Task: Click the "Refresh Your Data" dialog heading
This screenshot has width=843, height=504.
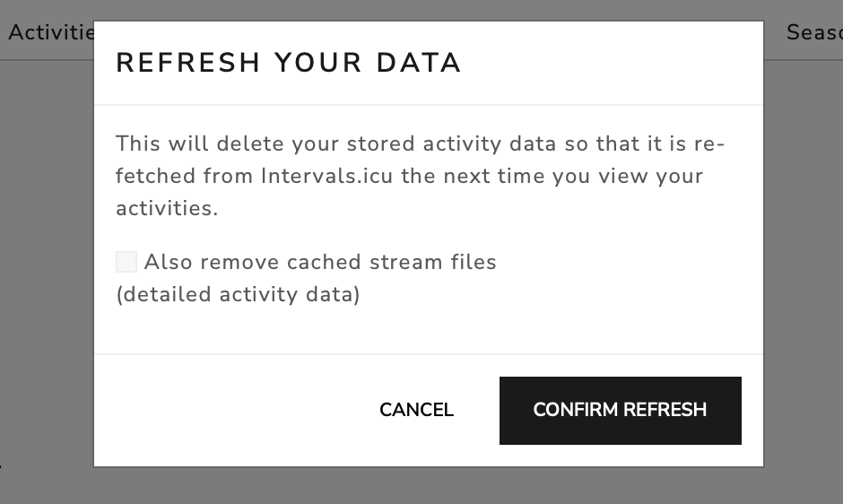Action: pyautogui.click(x=288, y=63)
